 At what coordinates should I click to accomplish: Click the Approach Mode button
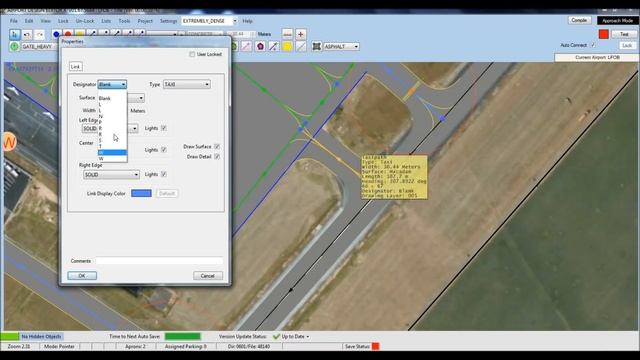pos(617,20)
